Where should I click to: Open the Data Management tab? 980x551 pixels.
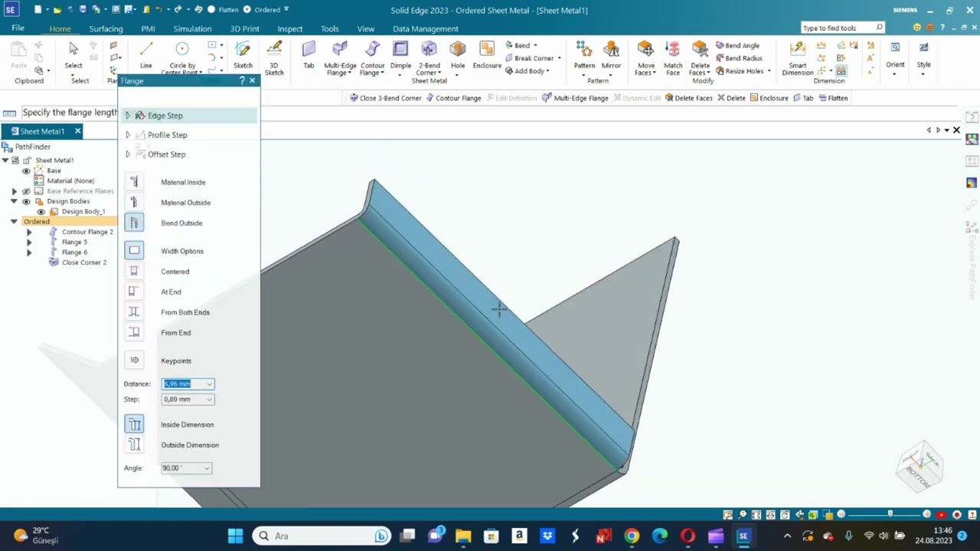(x=425, y=29)
